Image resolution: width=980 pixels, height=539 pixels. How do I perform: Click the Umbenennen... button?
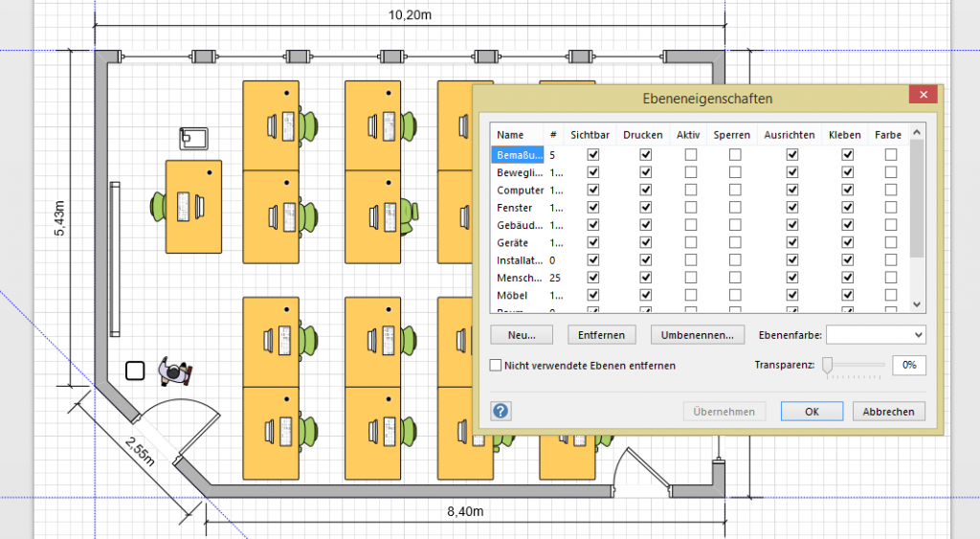[697, 335]
